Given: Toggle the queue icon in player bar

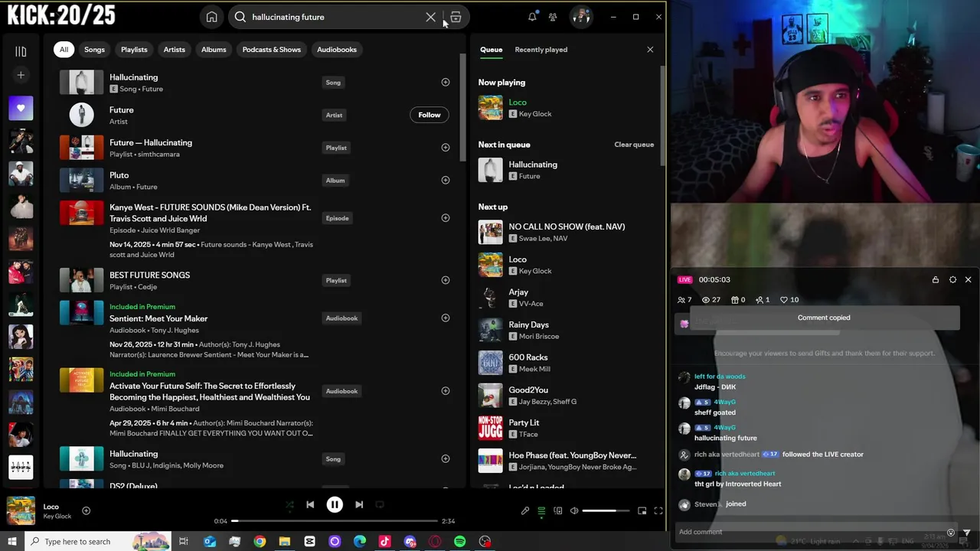Looking at the screenshot, I should point(541,510).
